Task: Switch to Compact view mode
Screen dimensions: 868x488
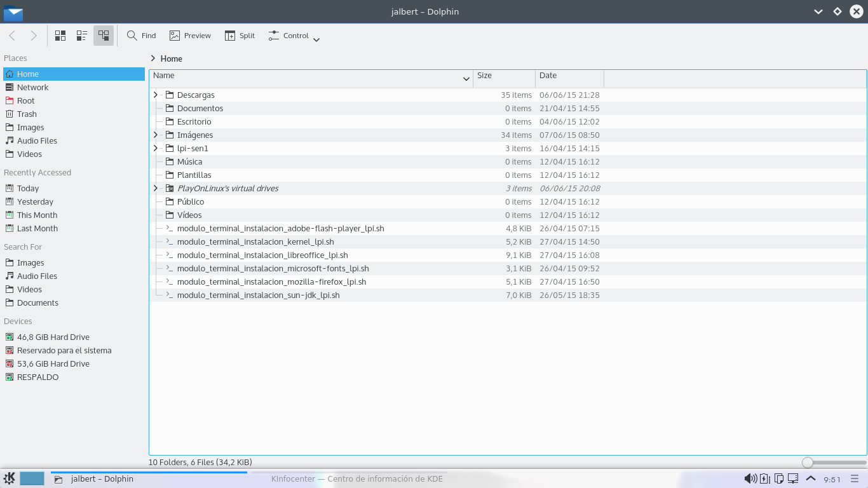Action: [x=82, y=36]
